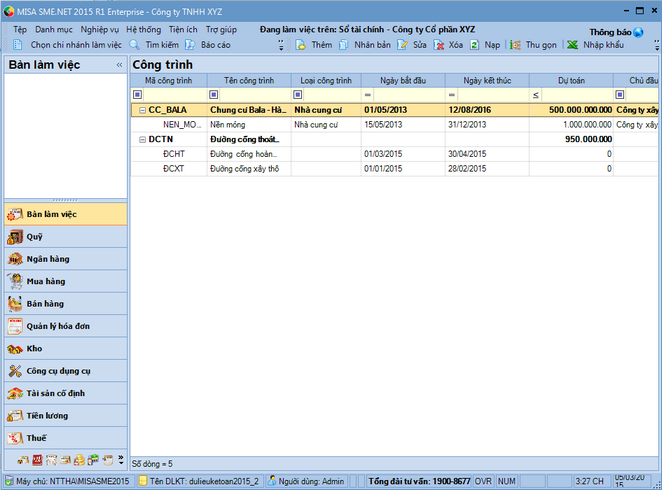Open the Bán hàng module
Viewport: 662px width, 490px height.
[x=66, y=304]
